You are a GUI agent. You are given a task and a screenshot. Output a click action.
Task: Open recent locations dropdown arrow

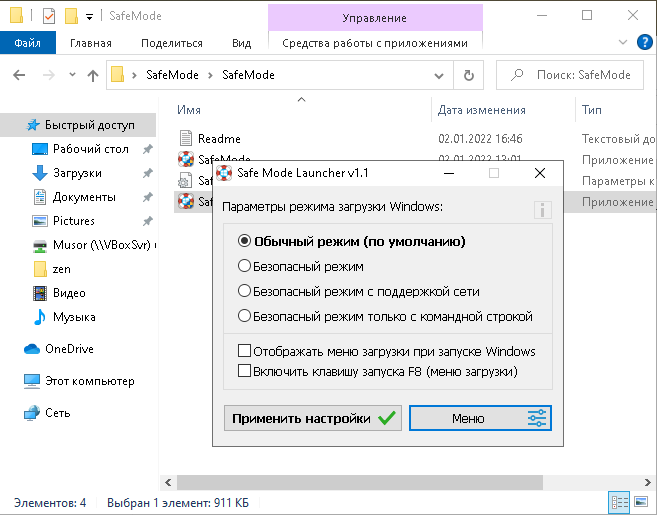point(72,75)
